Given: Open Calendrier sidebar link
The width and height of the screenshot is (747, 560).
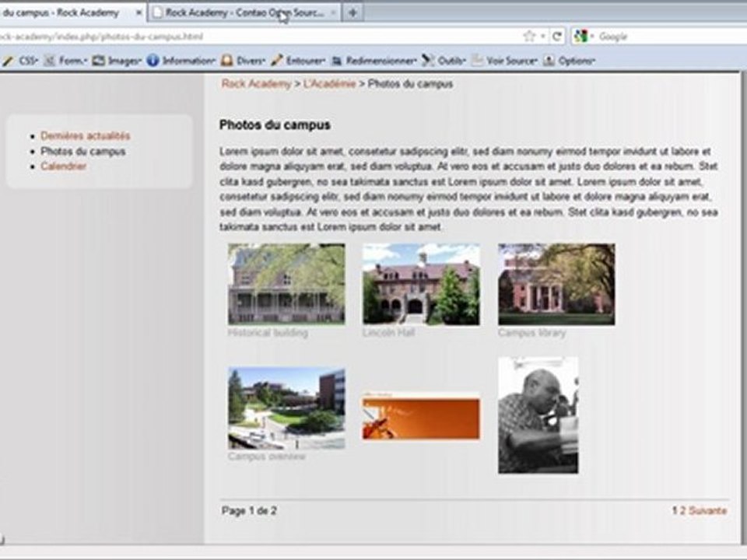Looking at the screenshot, I should pyautogui.click(x=63, y=166).
